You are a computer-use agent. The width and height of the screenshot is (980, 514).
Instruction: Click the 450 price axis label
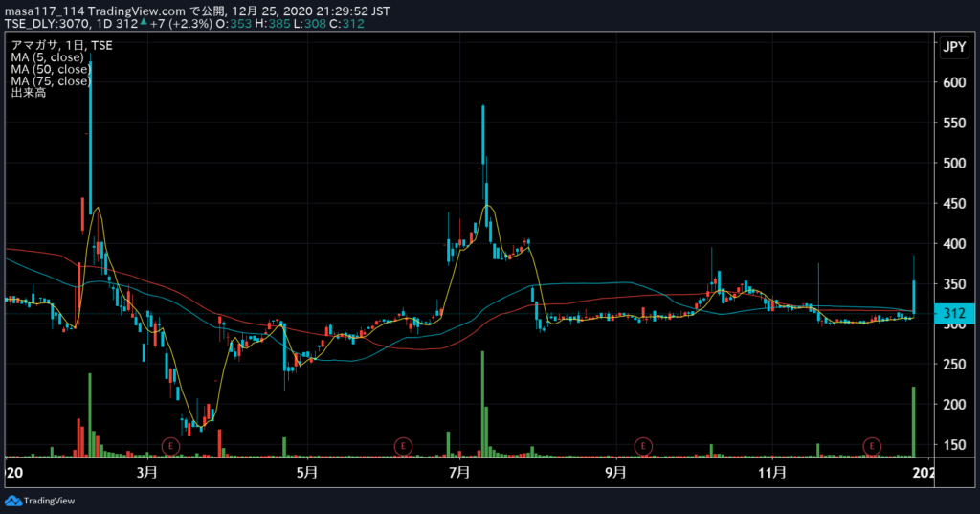coord(954,203)
